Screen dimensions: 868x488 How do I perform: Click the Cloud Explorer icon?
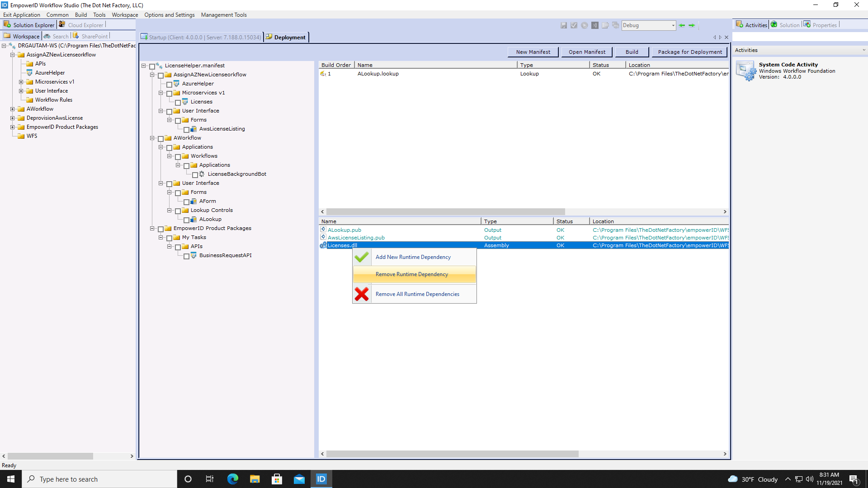pos(61,25)
